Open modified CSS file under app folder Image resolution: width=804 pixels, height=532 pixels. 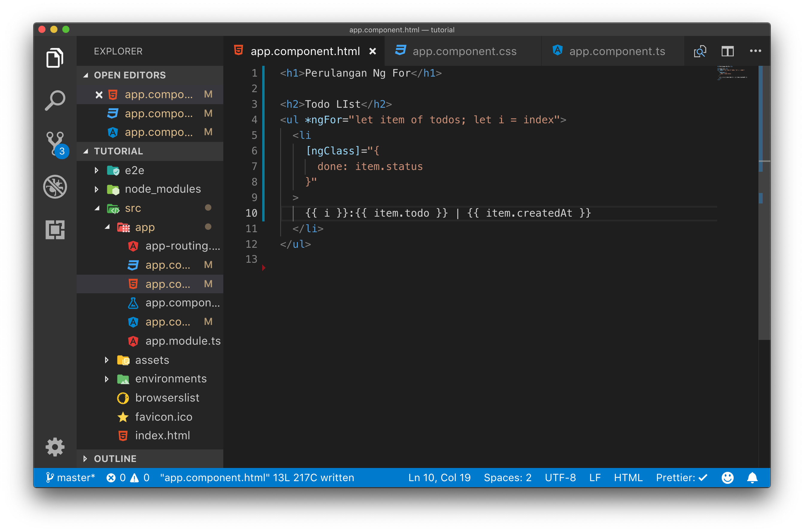[x=150, y=265]
